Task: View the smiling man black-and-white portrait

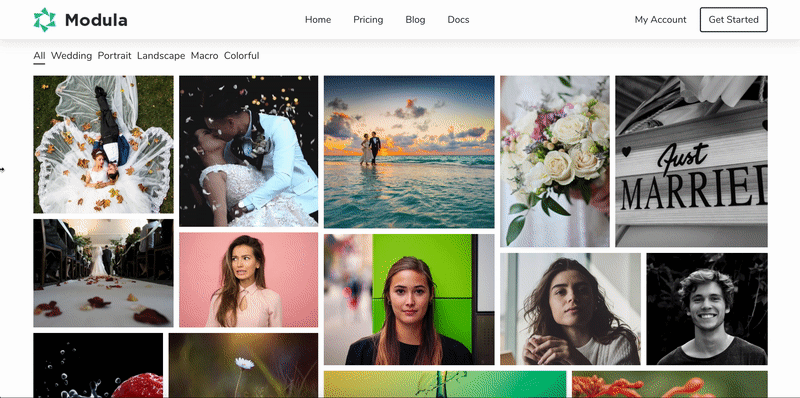Action: pos(707,309)
